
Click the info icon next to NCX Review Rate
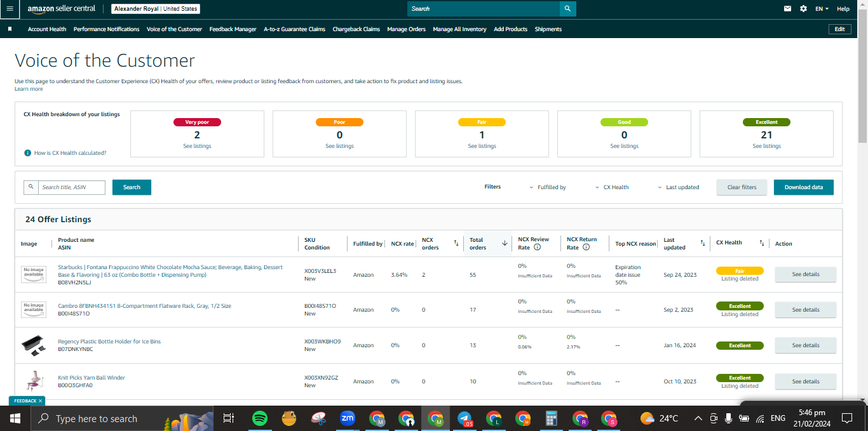coord(538,248)
